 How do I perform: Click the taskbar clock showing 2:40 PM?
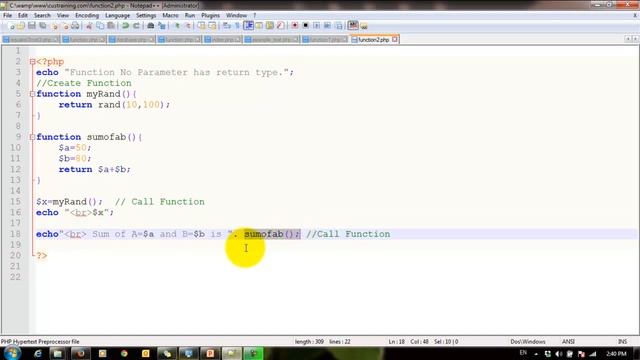pos(616,353)
